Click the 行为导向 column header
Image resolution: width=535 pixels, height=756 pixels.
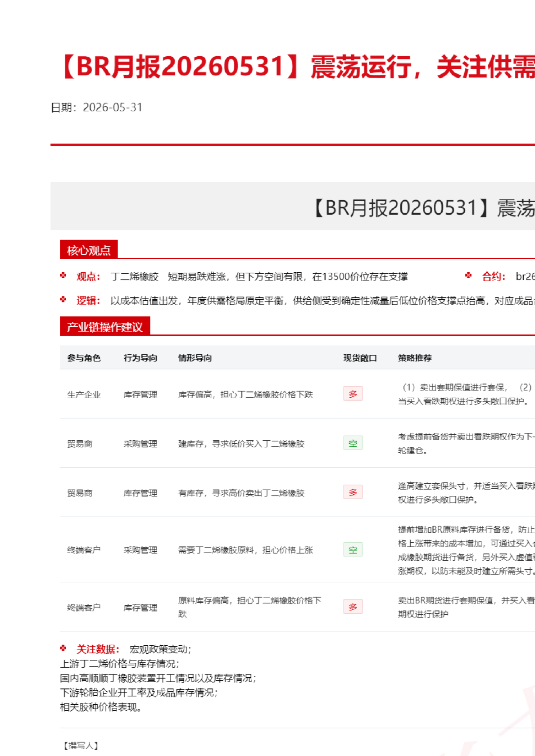[x=141, y=358]
